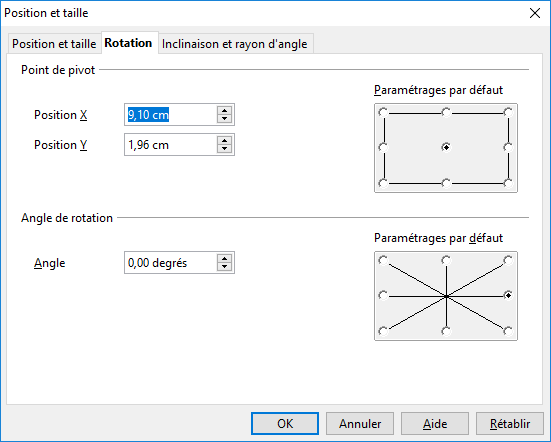The image size is (551, 442).
Task: Click into the Angle degrees field
Action: 171,263
